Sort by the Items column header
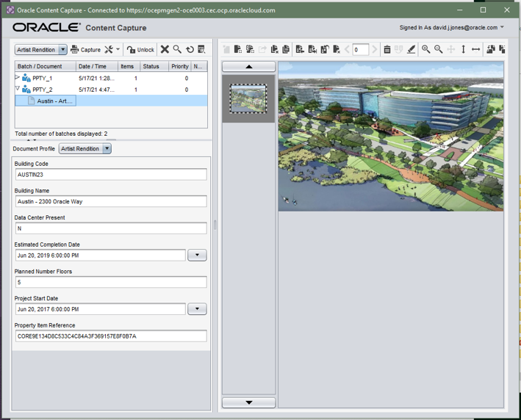 tap(129, 66)
